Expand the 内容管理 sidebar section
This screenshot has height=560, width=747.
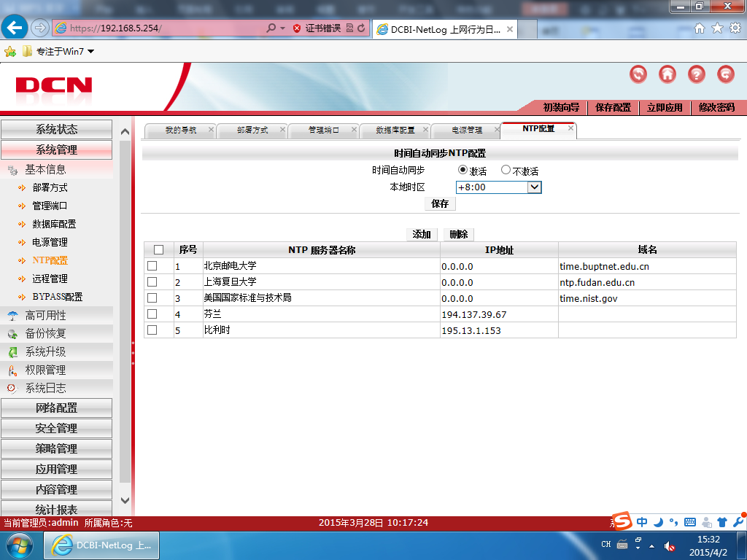[x=56, y=489]
